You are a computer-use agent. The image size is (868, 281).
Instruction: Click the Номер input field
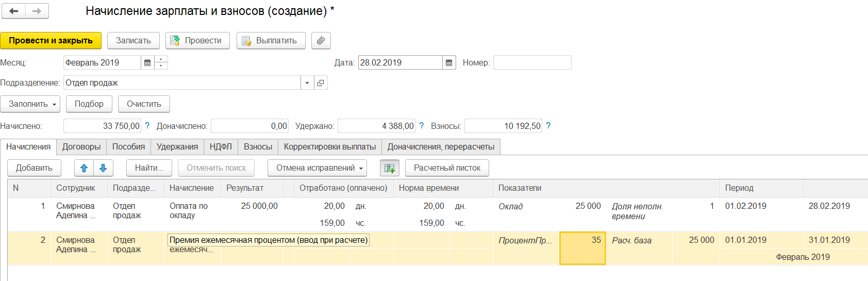click(532, 62)
